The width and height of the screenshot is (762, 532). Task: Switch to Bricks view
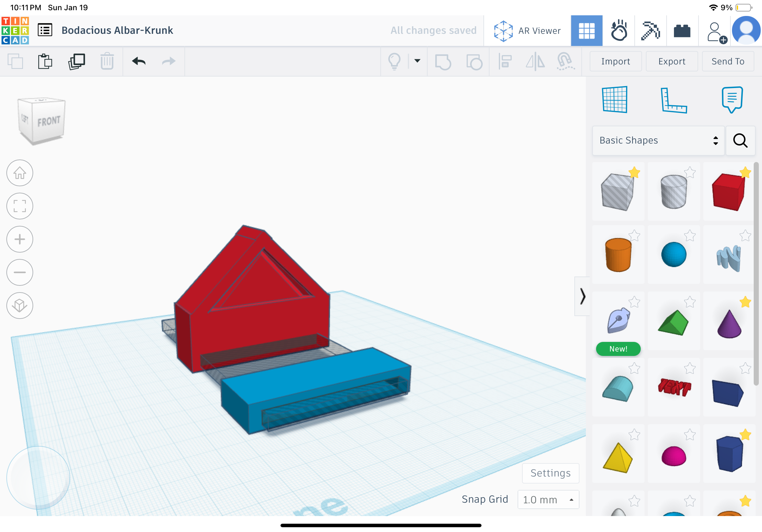tap(682, 31)
